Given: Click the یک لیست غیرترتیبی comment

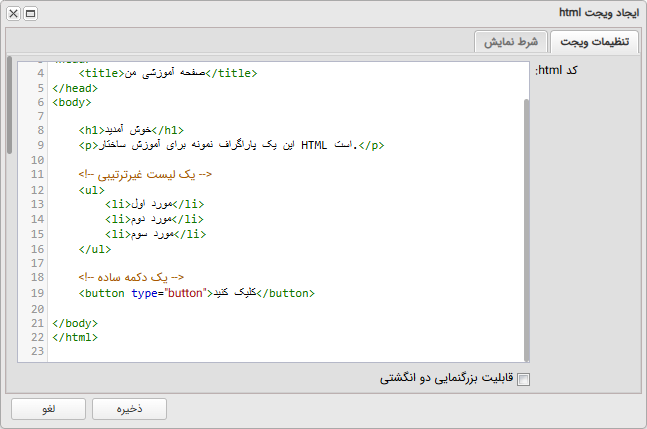Looking at the screenshot, I should (x=145, y=174).
